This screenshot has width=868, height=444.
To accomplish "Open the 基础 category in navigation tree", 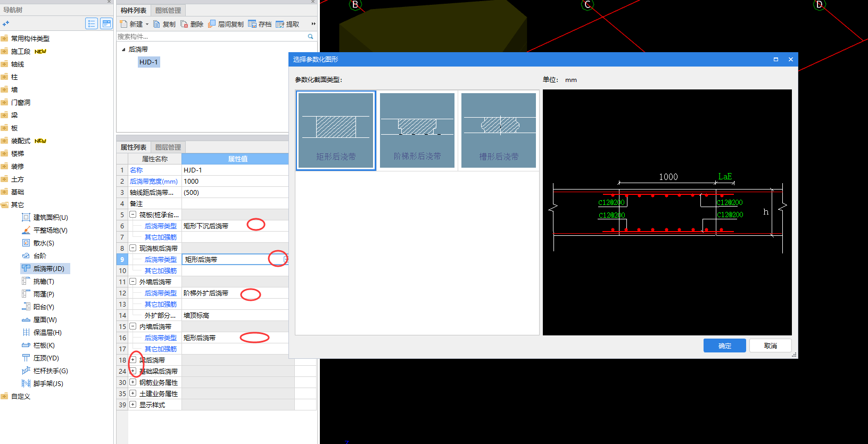I will coord(18,192).
